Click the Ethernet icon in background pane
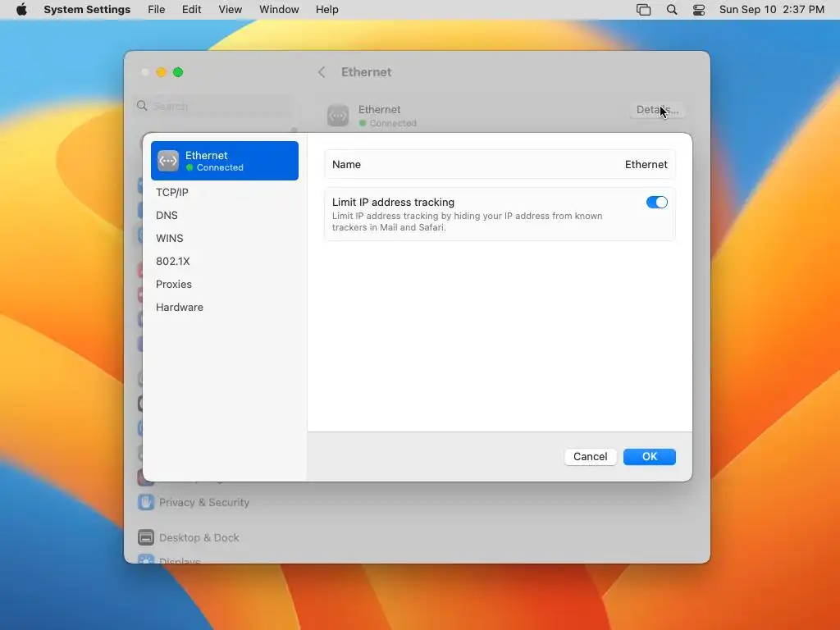Viewport: 840px width, 630px height. [x=338, y=116]
